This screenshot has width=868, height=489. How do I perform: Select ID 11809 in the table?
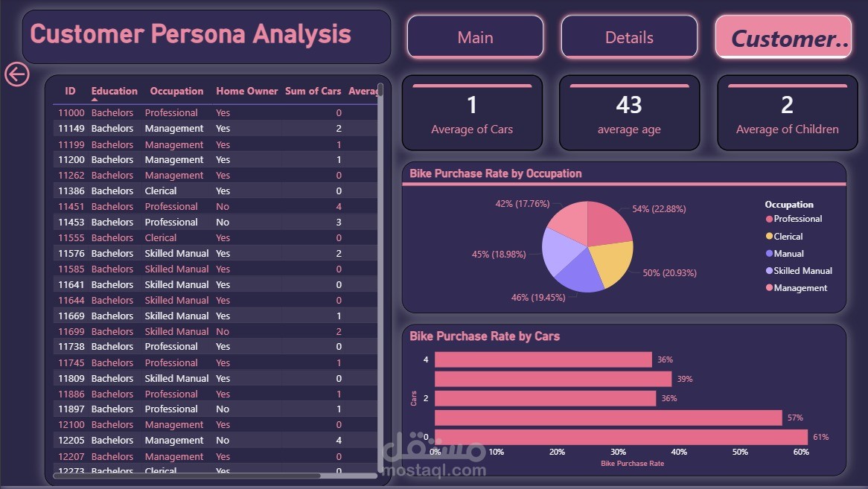click(71, 378)
